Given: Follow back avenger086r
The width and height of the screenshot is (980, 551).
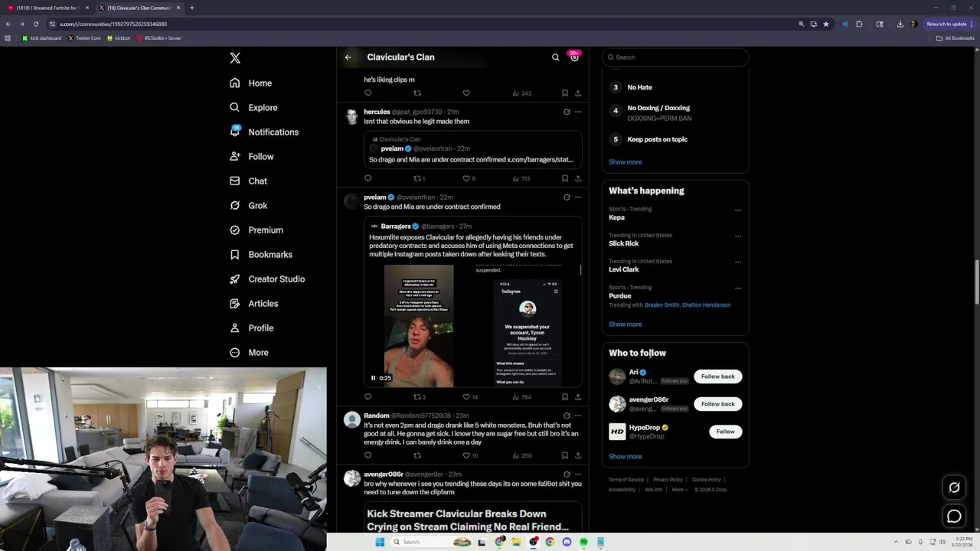Looking at the screenshot, I should click(718, 404).
